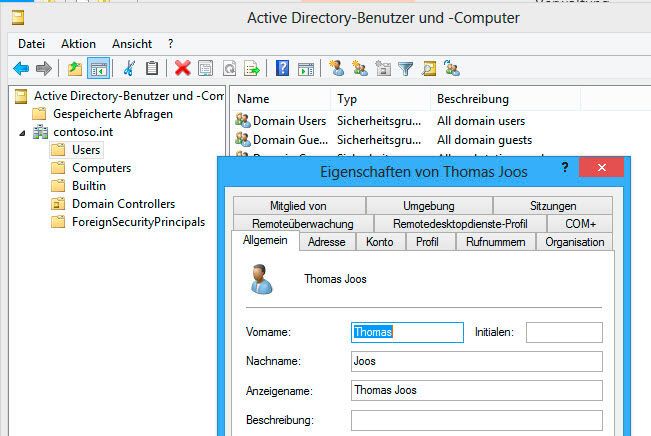
Task: Click the add-to-group icon at toolbar end
Action: coord(452,68)
